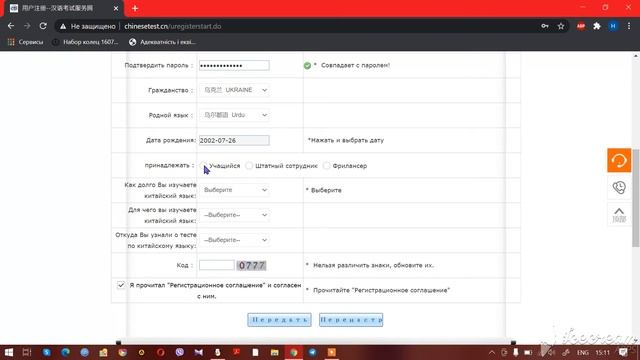640x360 pixels.
Task: Open the Chrome three-dot menu
Action: pyautogui.click(x=629, y=26)
